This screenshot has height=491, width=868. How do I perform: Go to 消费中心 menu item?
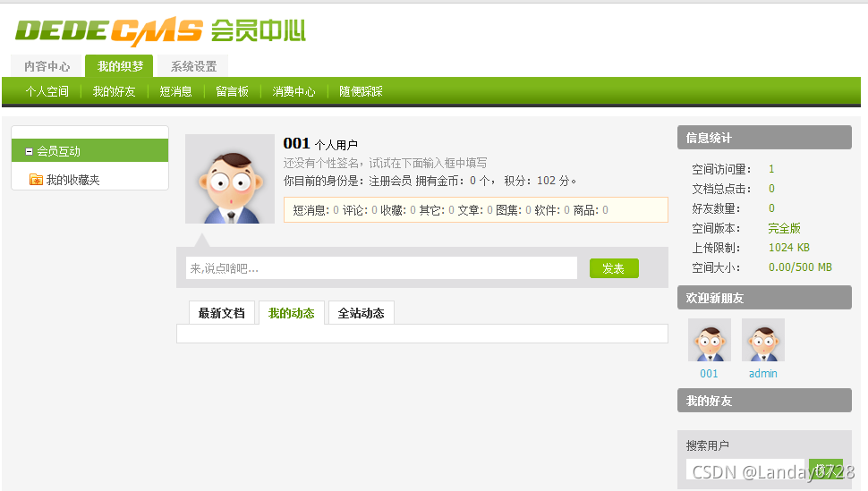294,91
